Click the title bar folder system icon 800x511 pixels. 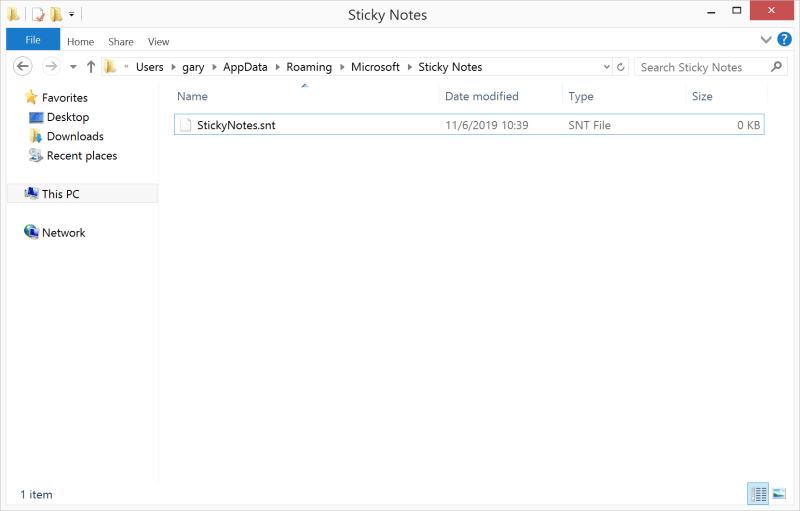pyautogui.click(x=13, y=14)
